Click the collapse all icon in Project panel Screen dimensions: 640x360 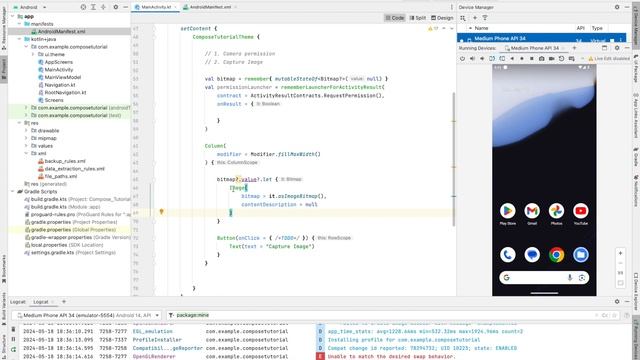[x=103, y=7]
